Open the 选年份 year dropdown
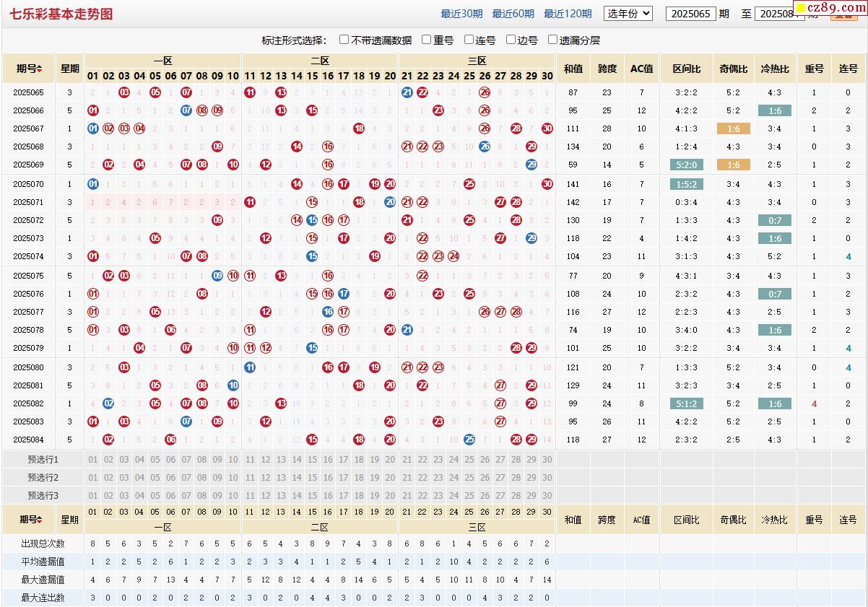Image resolution: width=868 pixels, height=607 pixels. 628,13
